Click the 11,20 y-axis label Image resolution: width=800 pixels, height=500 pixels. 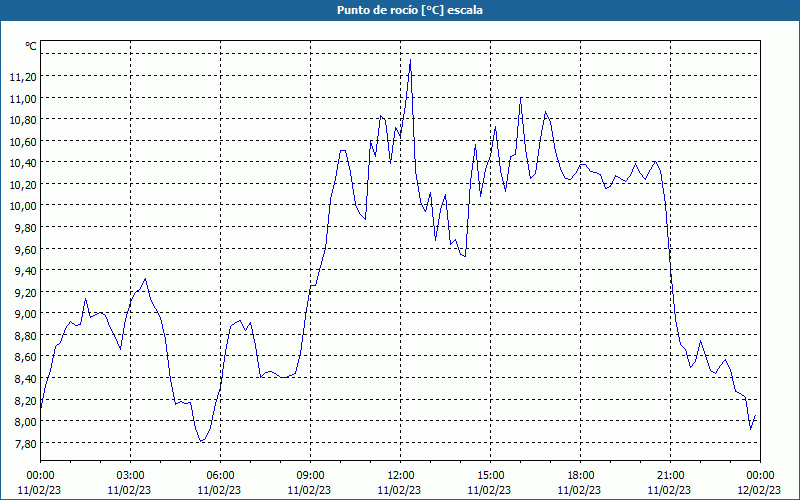[23, 77]
